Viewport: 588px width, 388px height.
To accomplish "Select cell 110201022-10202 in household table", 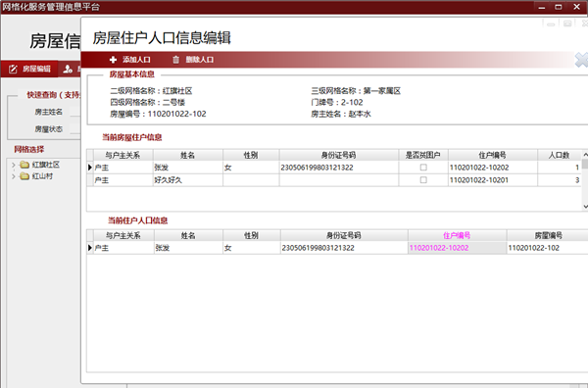I will pos(492,168).
